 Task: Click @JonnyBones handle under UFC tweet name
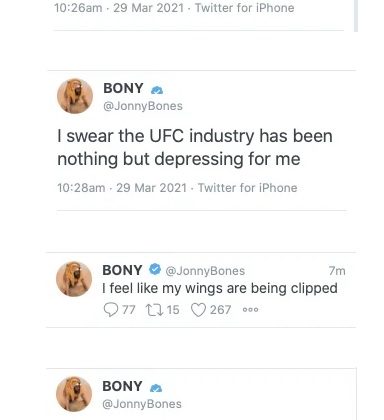143,106
